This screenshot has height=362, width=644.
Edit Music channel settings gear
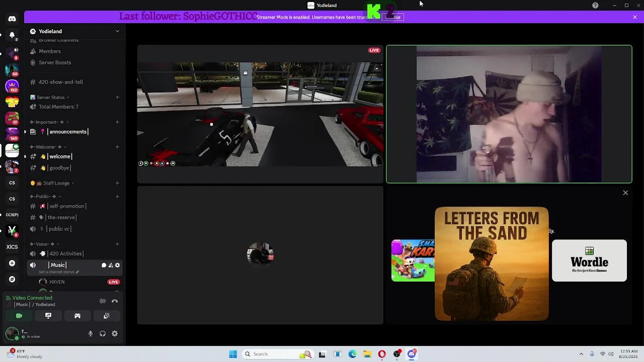tap(118, 265)
